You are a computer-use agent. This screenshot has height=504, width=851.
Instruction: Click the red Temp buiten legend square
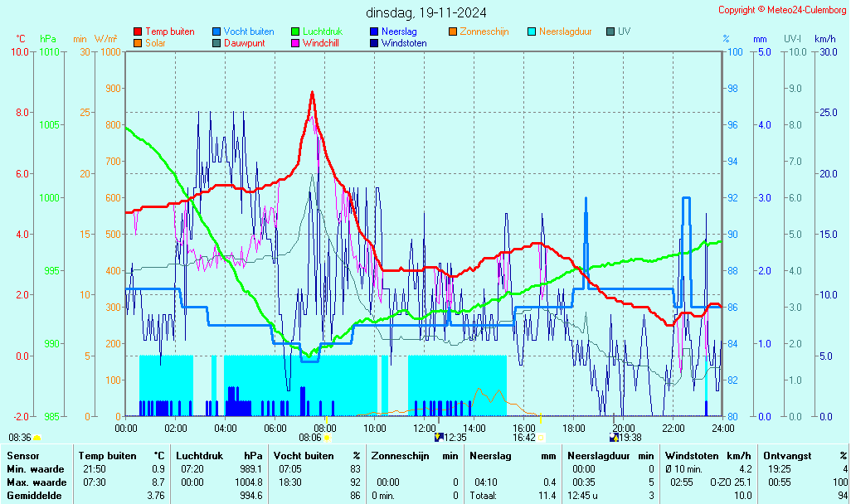pyautogui.click(x=138, y=31)
